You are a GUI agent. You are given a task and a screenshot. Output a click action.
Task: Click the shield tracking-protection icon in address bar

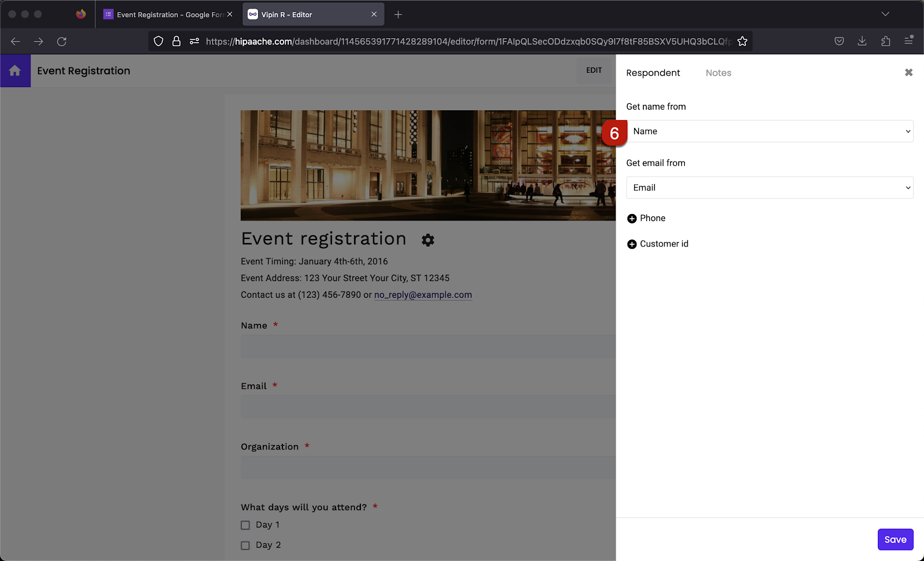(x=158, y=41)
